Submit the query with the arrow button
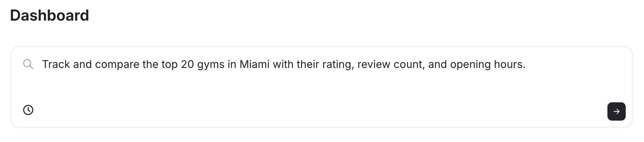 (616, 111)
